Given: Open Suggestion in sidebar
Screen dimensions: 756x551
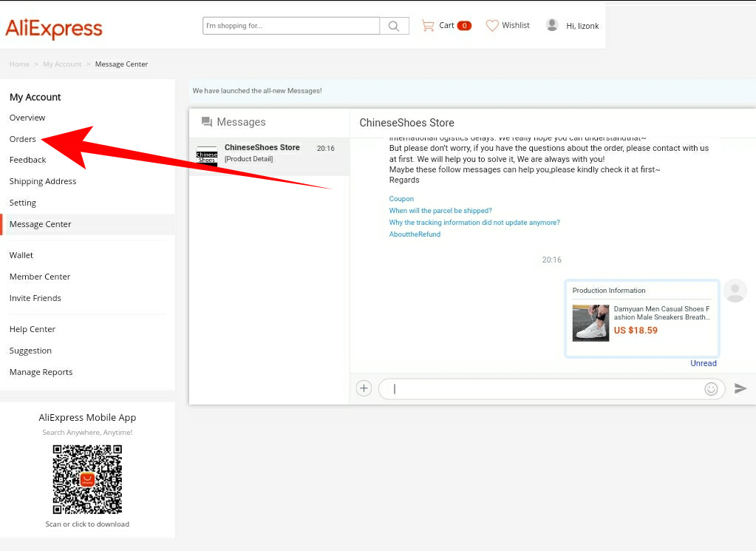Looking at the screenshot, I should (x=30, y=351).
